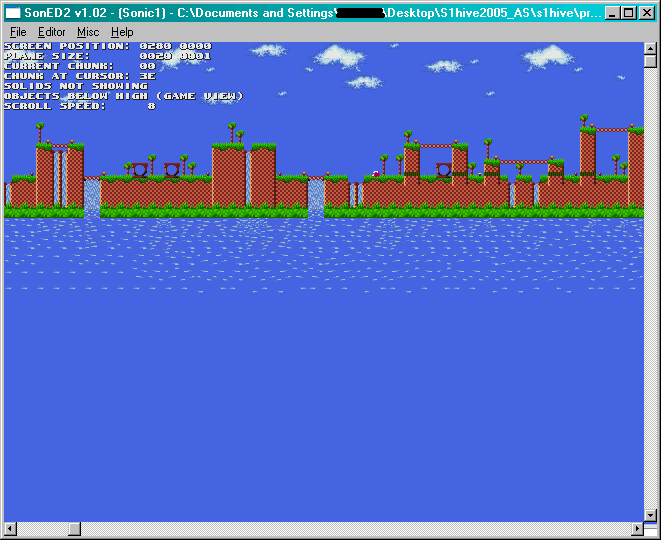
Task: Click the OBJECTS BELOW HIGH status text
Action: coord(124,97)
